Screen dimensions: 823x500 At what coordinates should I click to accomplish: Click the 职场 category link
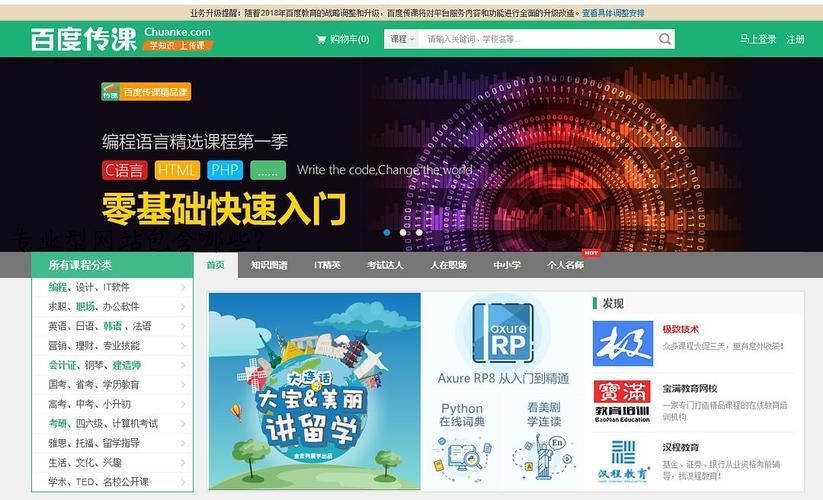[85, 306]
